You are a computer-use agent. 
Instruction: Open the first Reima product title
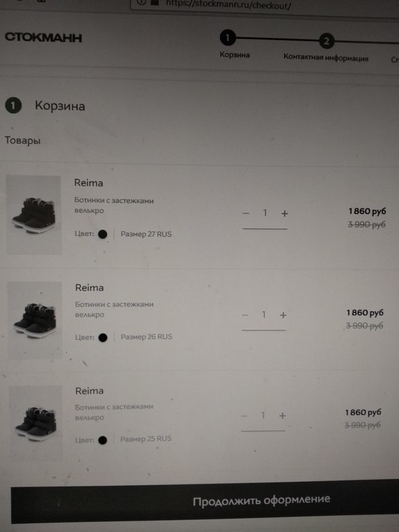(88, 183)
